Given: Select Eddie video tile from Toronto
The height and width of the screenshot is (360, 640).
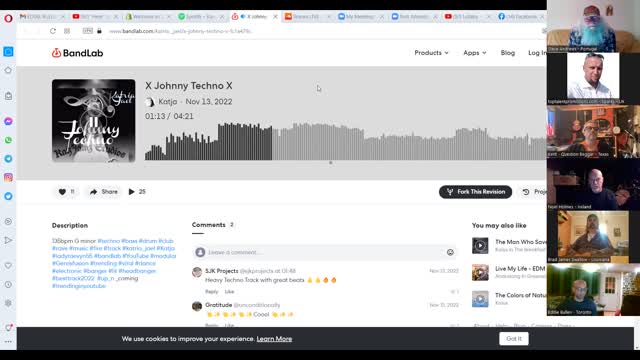Looking at the screenshot, I should (593, 290).
